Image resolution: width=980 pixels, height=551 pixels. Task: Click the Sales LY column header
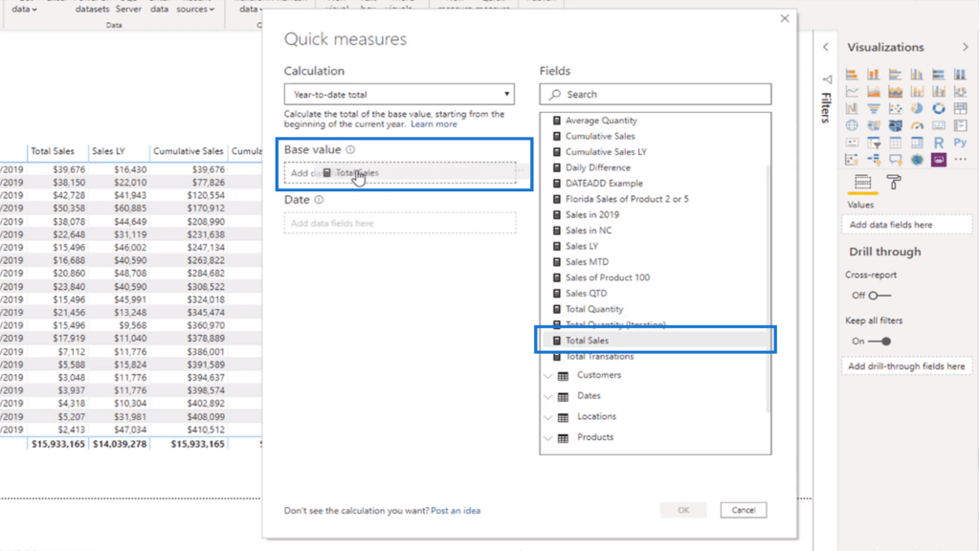tap(109, 151)
